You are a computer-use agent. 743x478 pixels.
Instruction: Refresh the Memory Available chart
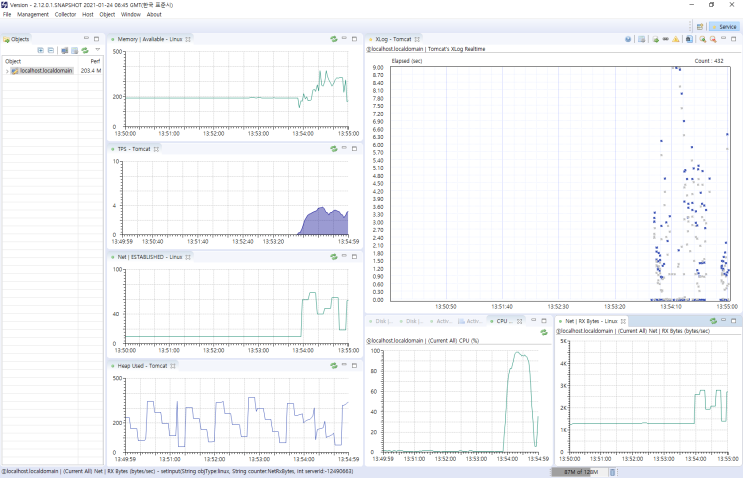click(x=333, y=39)
